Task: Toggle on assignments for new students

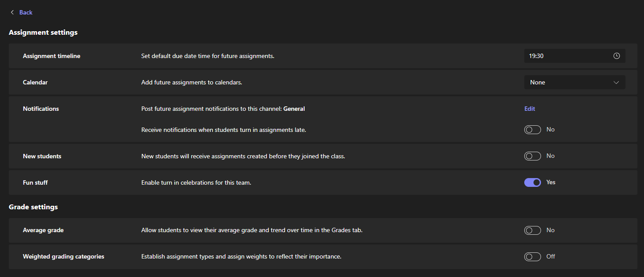Action: (x=532, y=156)
